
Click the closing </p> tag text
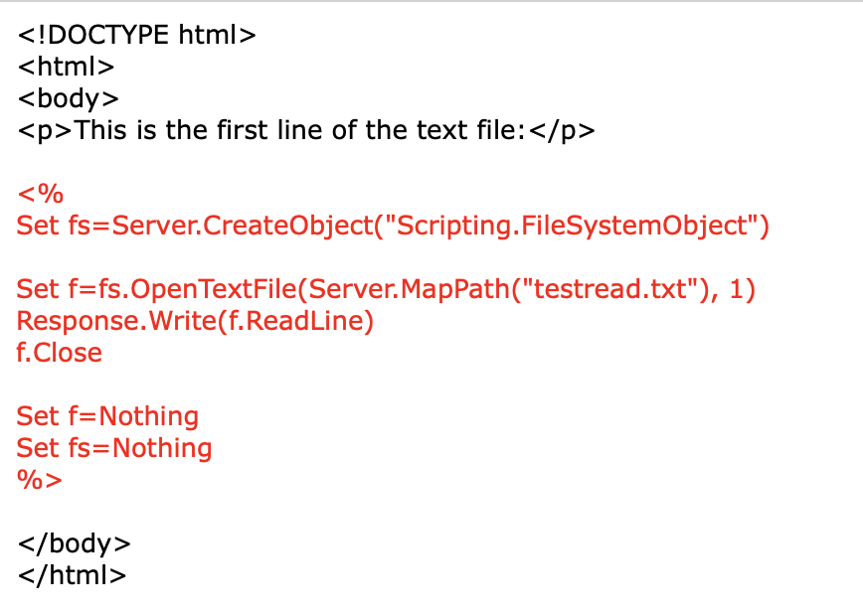pos(562,131)
